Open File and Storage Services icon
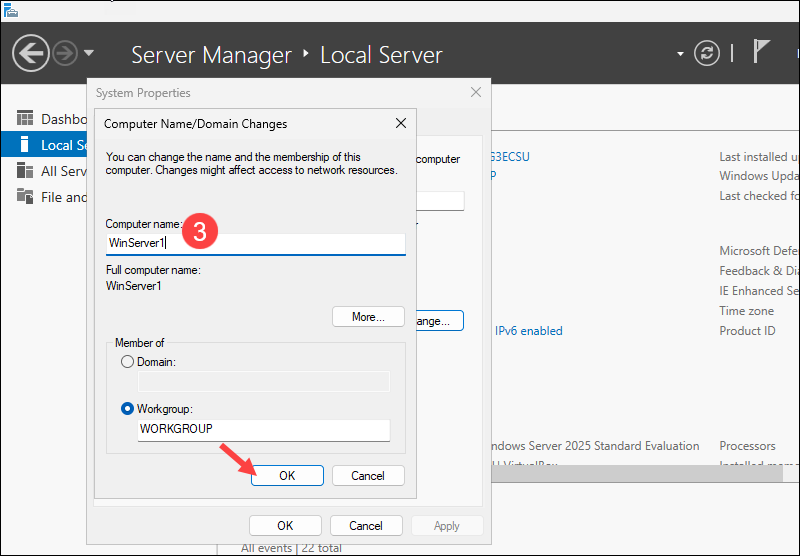 pyautogui.click(x=25, y=197)
